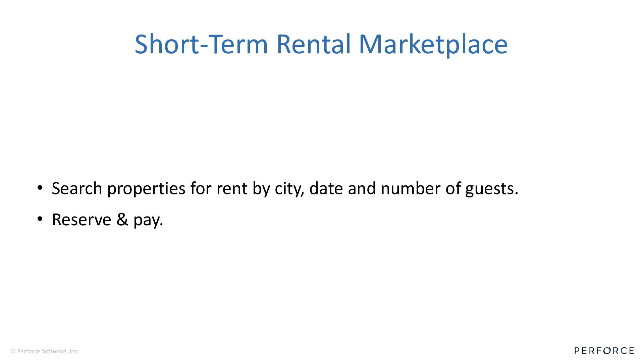The height and width of the screenshot is (362, 644).
Task: Click the bullet marker before 'Reserve & pay'
Action: [40, 219]
